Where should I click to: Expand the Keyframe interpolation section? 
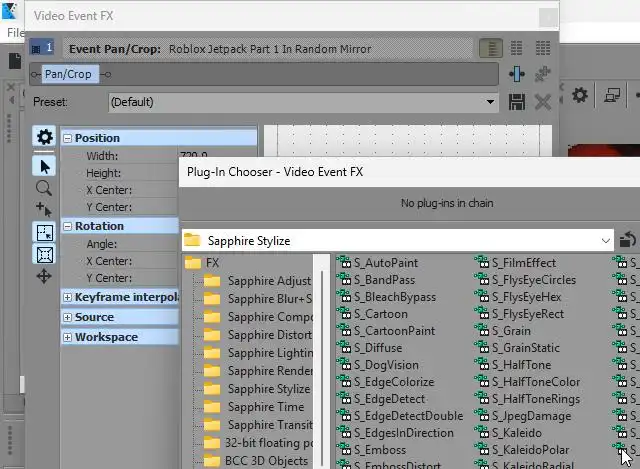click(x=68, y=298)
